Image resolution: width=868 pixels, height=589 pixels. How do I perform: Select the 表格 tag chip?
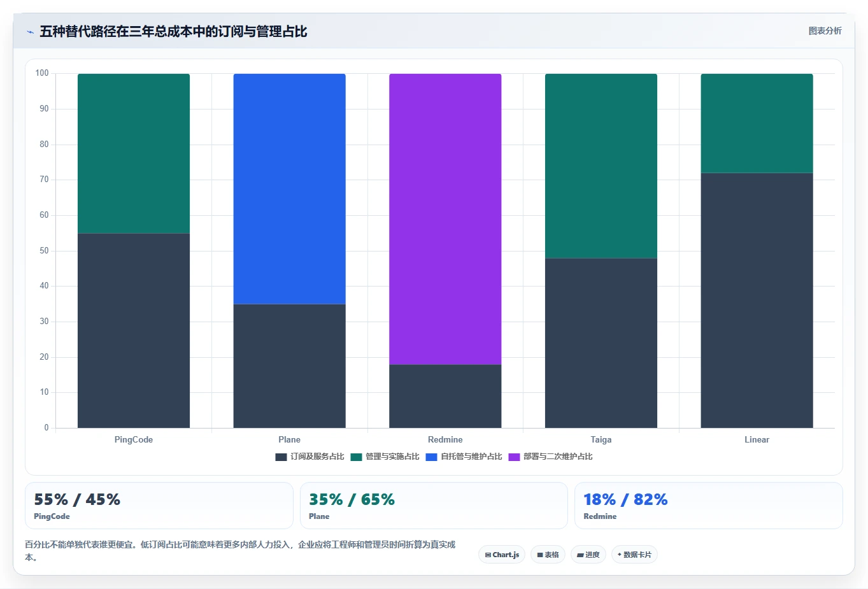[x=548, y=555]
